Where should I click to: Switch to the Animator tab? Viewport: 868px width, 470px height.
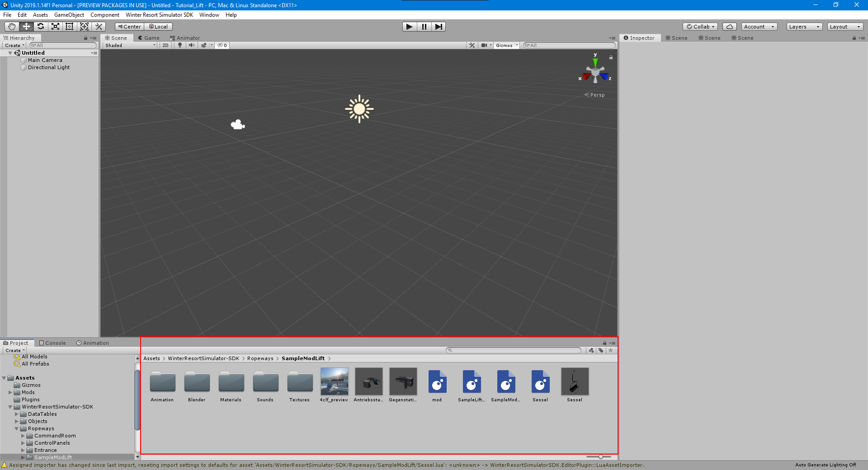(185, 38)
